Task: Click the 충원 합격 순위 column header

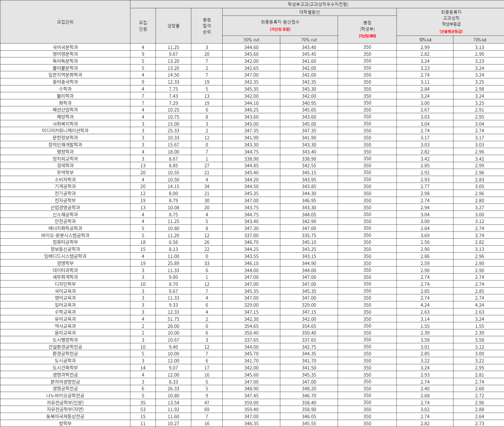Action: click(x=207, y=26)
